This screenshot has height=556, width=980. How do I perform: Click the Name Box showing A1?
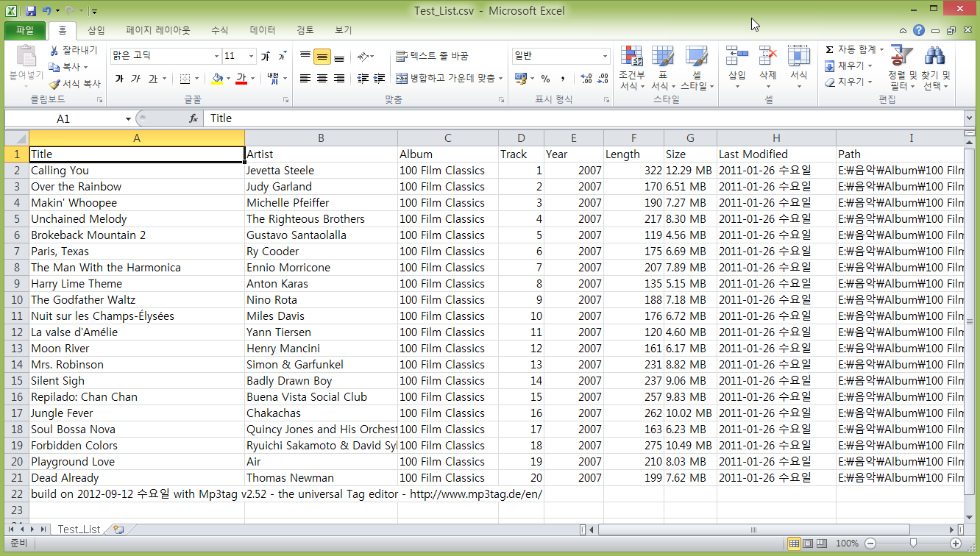[x=63, y=118]
